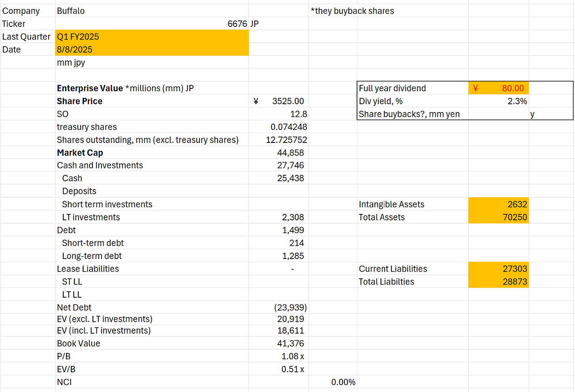
Task: Click the Total Liabilties value 28873
Action: coord(515,281)
